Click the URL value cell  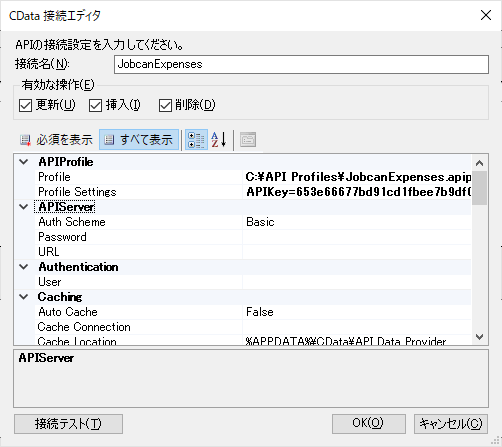(357, 252)
